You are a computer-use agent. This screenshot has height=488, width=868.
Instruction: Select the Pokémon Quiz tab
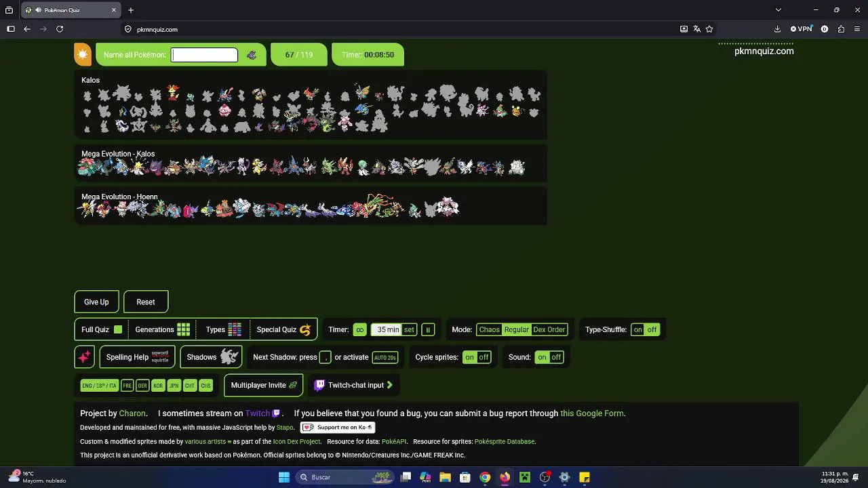click(x=71, y=10)
